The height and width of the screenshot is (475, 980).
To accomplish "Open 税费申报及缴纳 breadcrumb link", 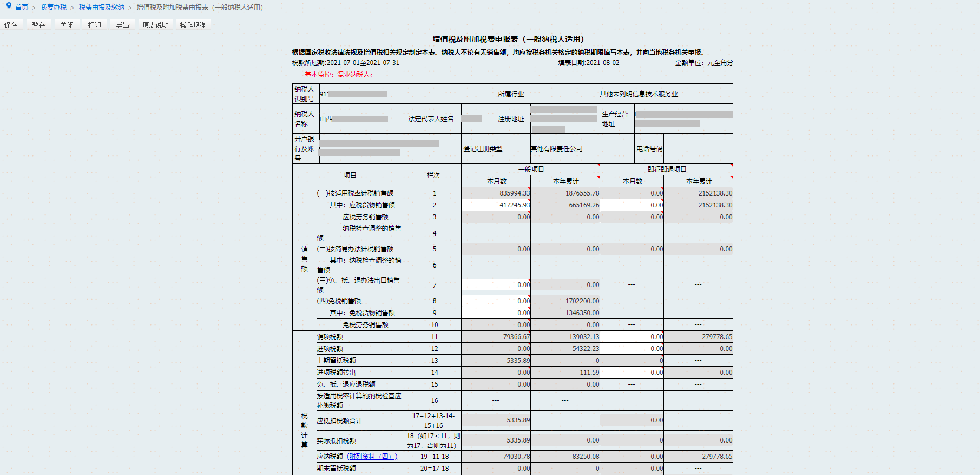I will [102, 8].
